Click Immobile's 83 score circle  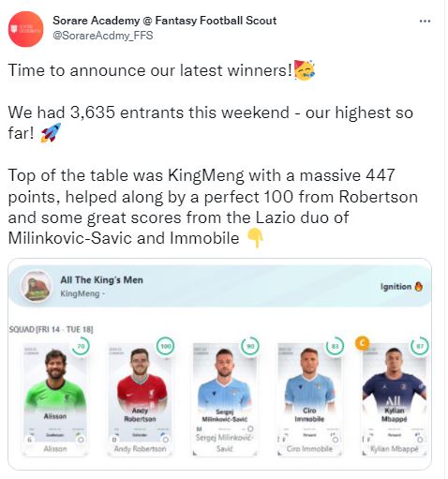pyautogui.click(x=335, y=346)
